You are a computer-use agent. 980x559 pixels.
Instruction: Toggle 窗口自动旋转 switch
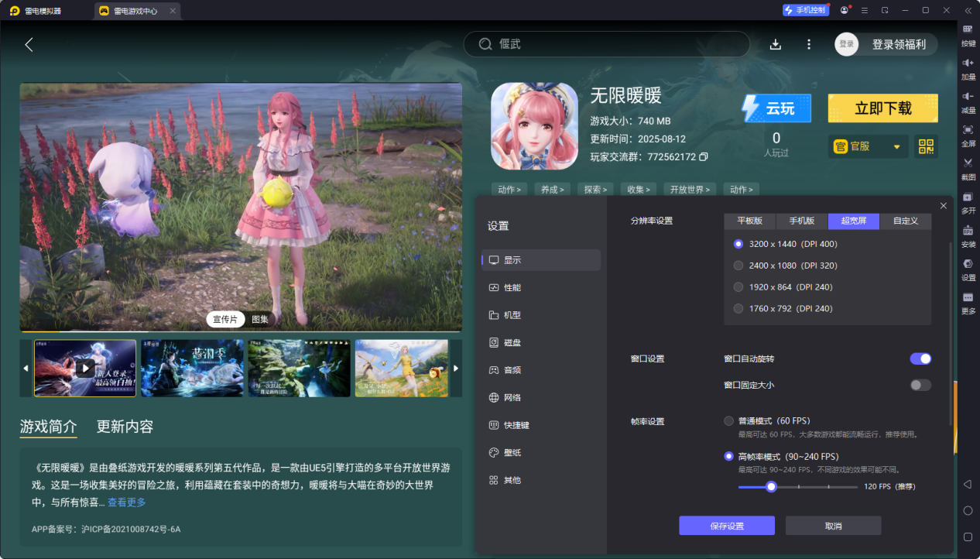[x=920, y=358]
